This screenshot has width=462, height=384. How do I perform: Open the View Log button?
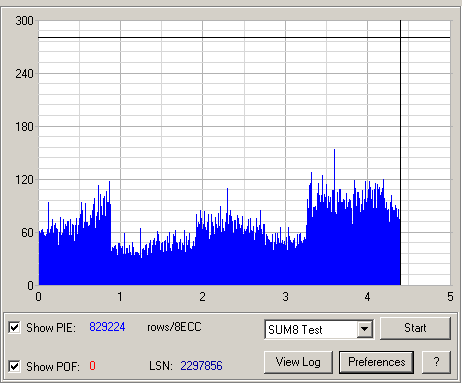[298, 362]
